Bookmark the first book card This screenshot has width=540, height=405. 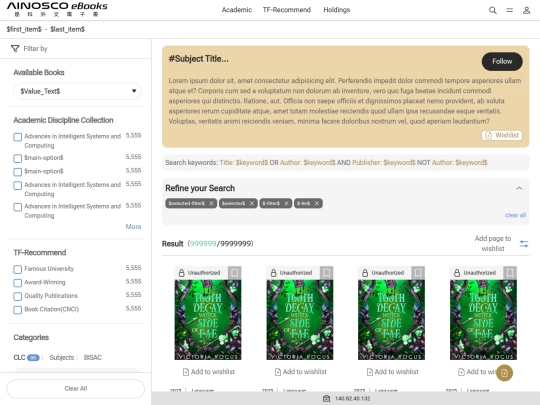click(x=235, y=273)
